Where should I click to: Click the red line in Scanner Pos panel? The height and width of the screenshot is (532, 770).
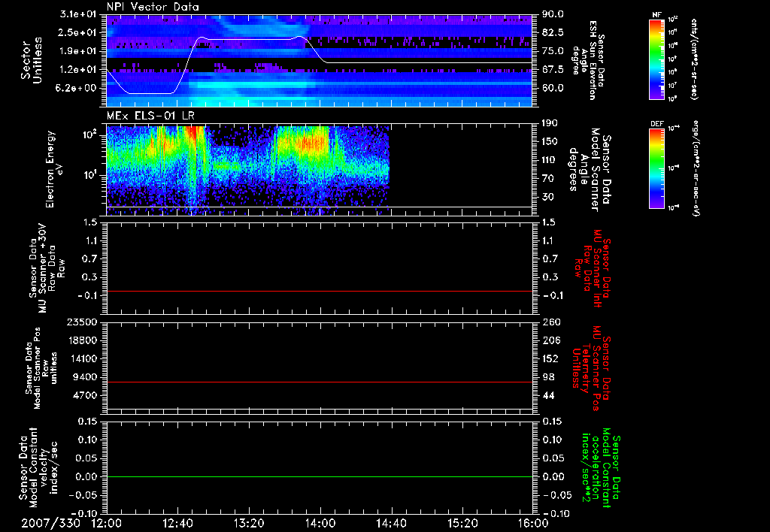[319, 382]
